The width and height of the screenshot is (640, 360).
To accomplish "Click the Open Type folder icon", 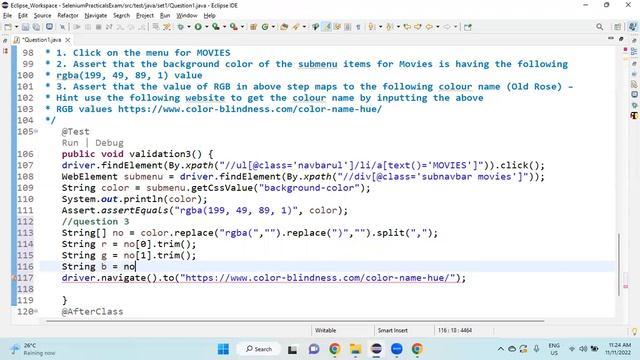I will click(x=284, y=27).
